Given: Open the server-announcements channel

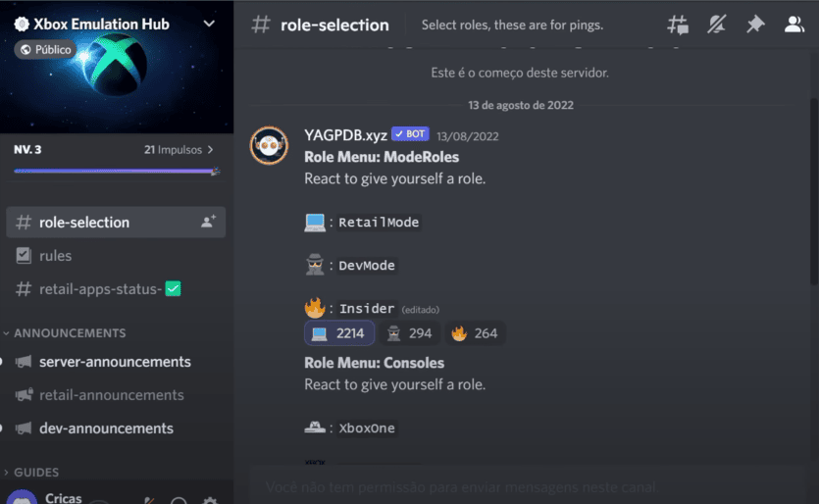Looking at the screenshot, I should click(x=115, y=362).
